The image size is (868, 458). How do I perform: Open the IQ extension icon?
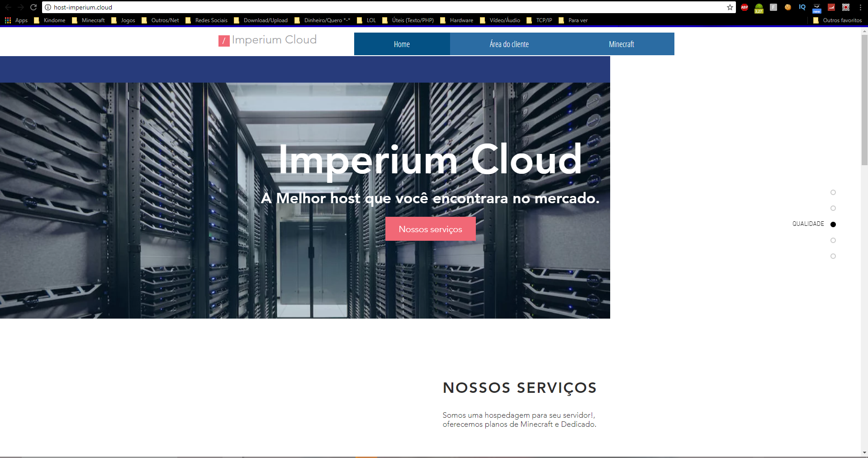point(802,7)
